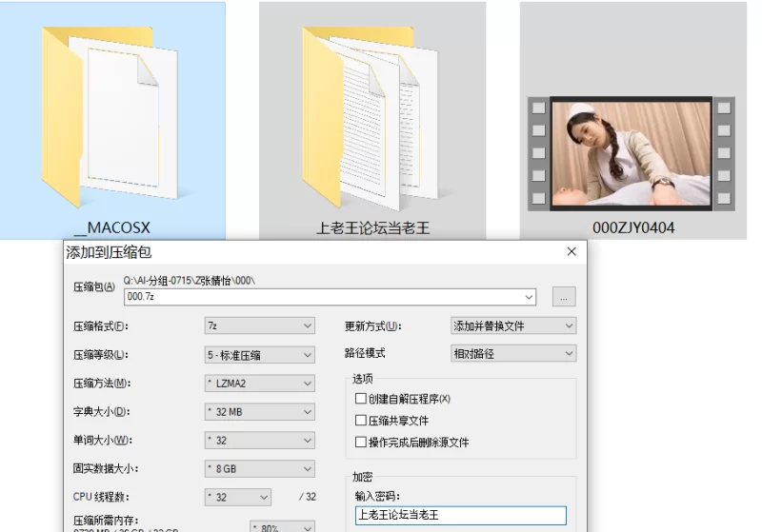The image size is (762, 532).
Task: Open the 压缩等级 dropdown
Action: tap(259, 355)
